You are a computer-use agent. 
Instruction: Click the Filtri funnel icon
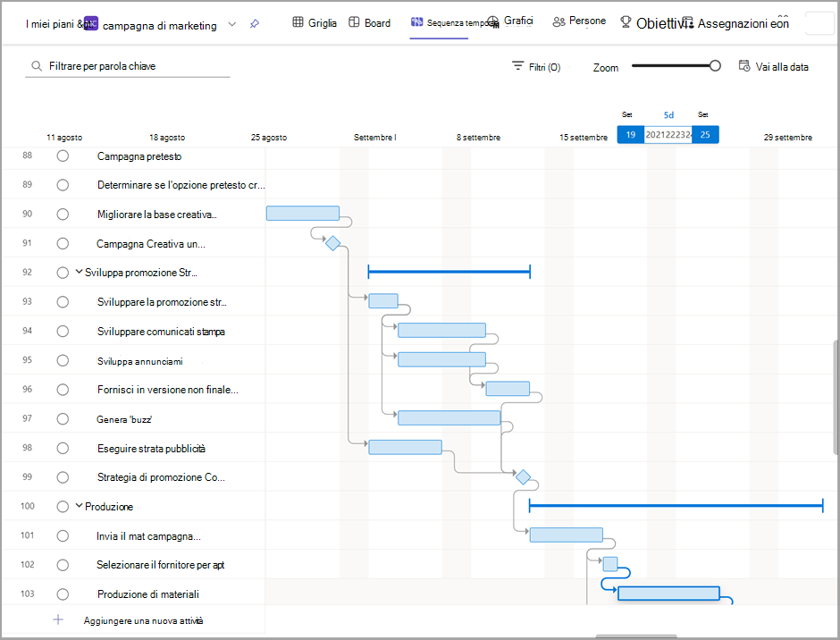click(517, 66)
